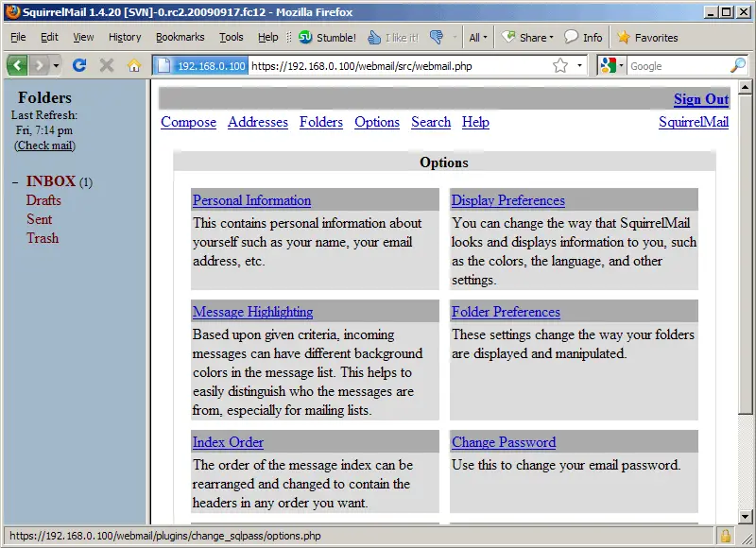
Task: Open the Addresses link
Action: coord(258,122)
